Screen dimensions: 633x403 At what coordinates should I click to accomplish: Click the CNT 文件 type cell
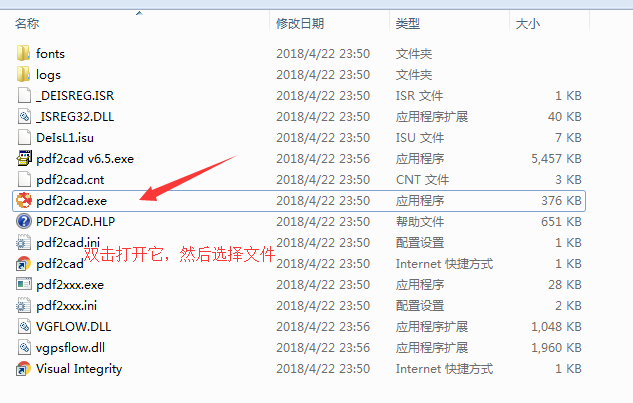(422, 180)
